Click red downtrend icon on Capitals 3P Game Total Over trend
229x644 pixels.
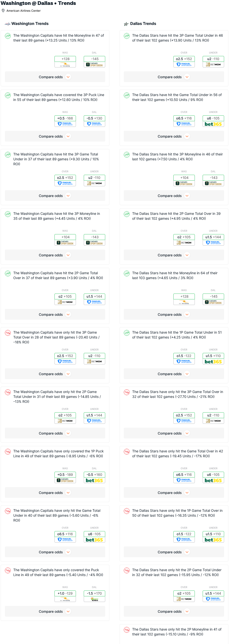[8, 333]
